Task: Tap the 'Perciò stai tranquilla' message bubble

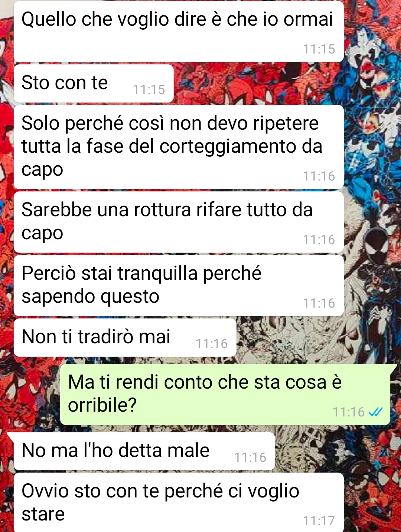Action: tap(179, 286)
